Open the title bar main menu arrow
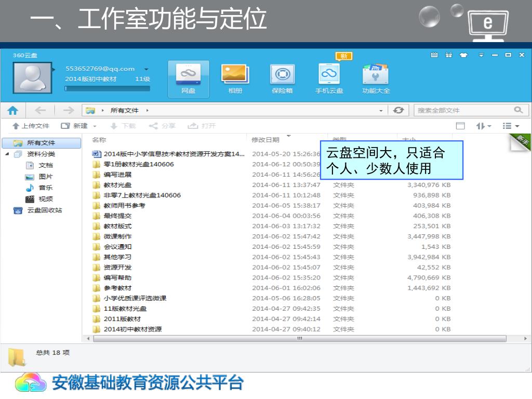The height and width of the screenshot is (399, 532). [481, 55]
